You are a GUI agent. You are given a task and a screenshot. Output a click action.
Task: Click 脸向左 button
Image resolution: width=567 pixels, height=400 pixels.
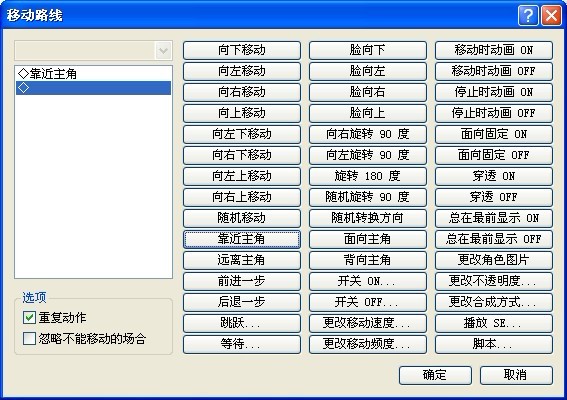(368, 71)
